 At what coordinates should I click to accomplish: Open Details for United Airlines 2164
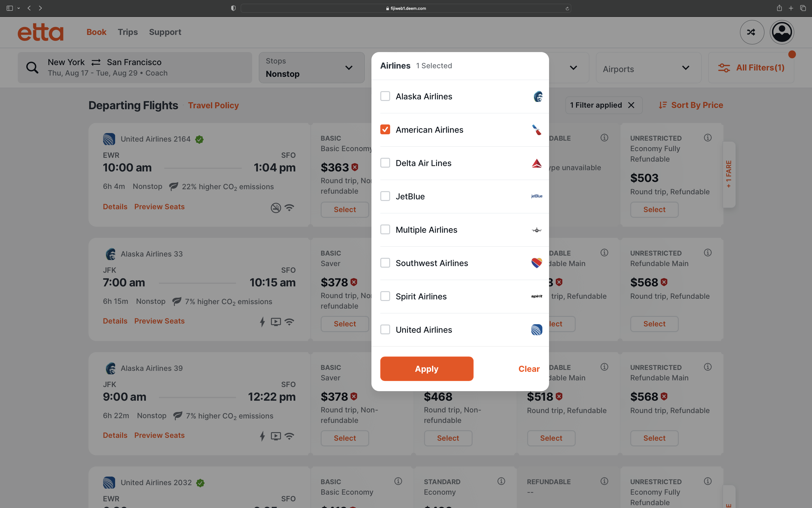point(115,207)
